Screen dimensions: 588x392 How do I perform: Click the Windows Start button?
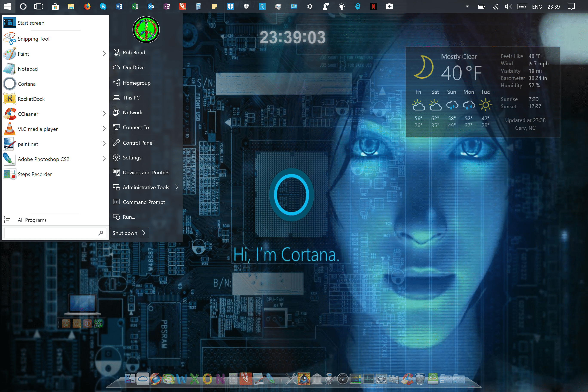pos(8,6)
